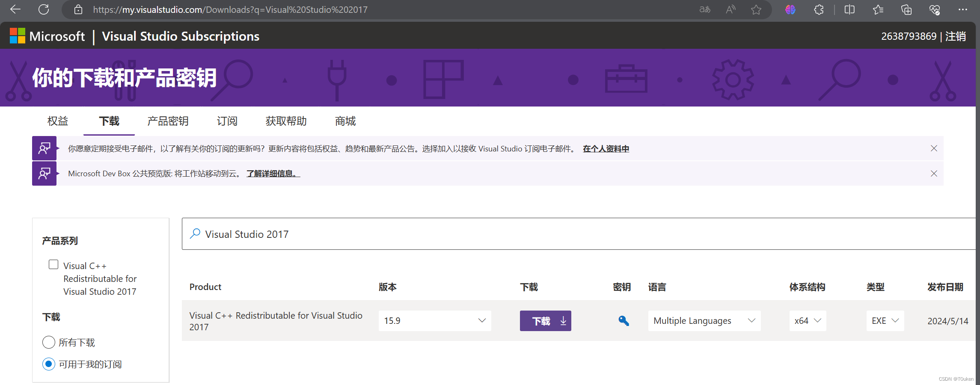
Task: Open the collections icon
Action: pyautogui.click(x=906, y=9)
